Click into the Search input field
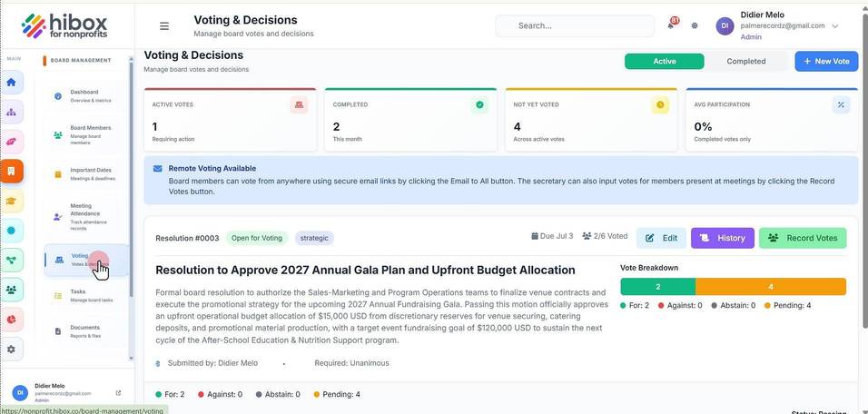Screen dimensions: 868x414 (x=575, y=26)
